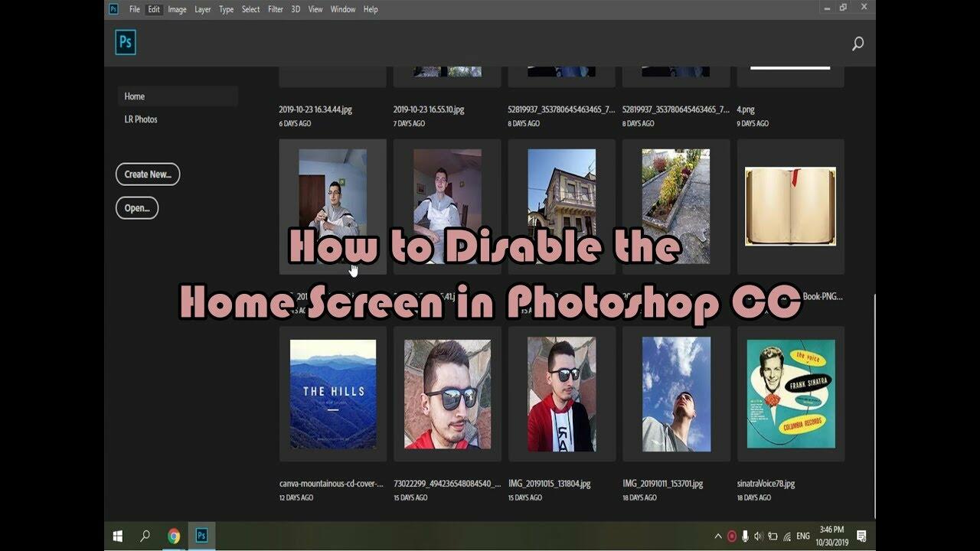Viewport: 980px width, 551px height.
Task: Open the man under blue sky thumbnail
Action: (x=676, y=393)
